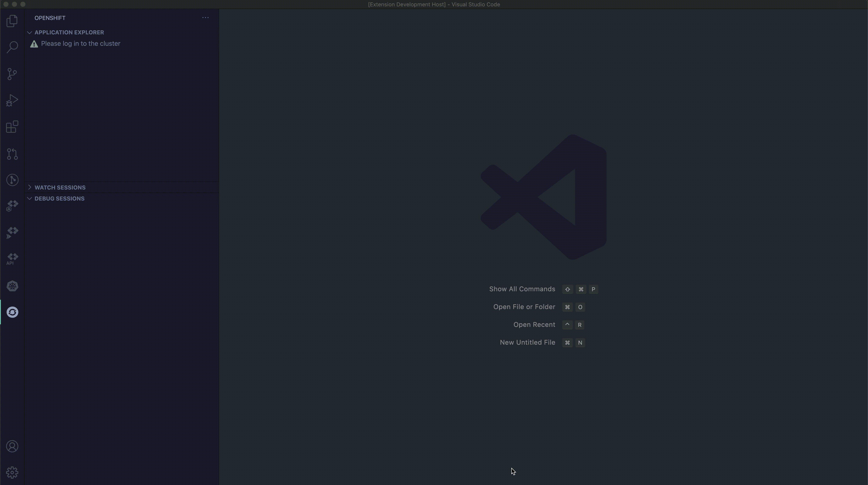Click Open File or Folder
The image size is (868, 485).
524,307
